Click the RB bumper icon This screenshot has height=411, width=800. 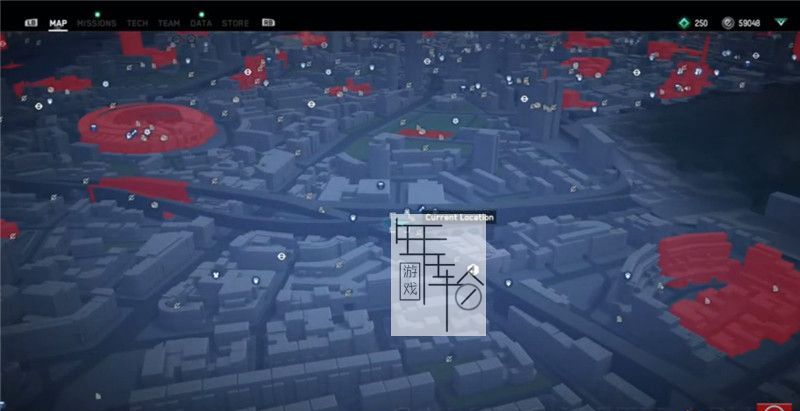(x=268, y=22)
